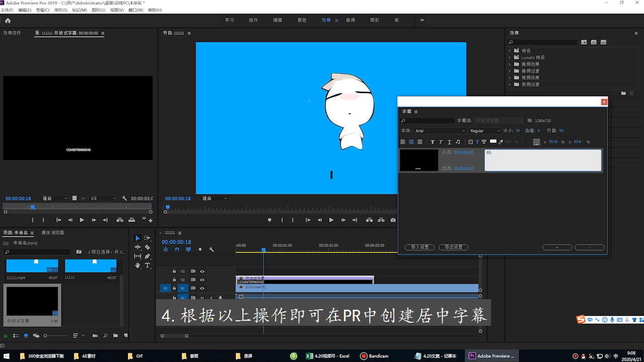Open timeline wrench display settings
Viewport: 644px width, 362px height.
click(x=211, y=249)
